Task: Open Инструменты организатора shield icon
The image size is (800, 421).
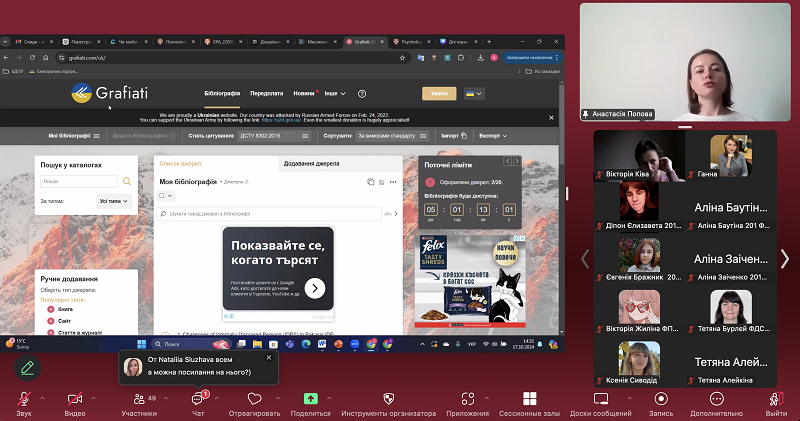Action: click(x=388, y=404)
